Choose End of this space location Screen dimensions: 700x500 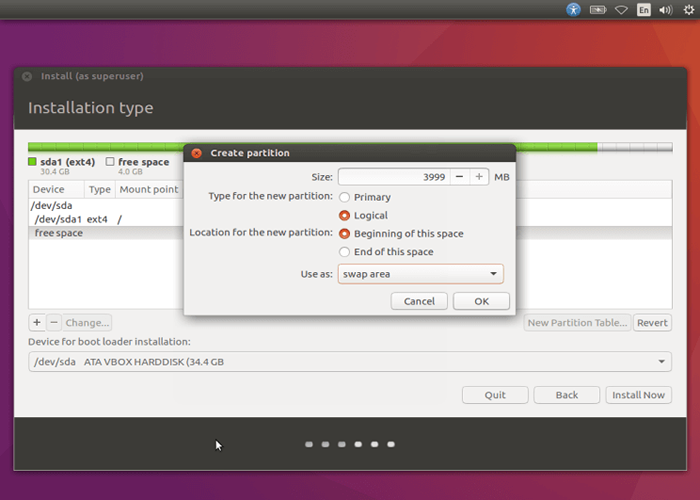click(x=386, y=252)
